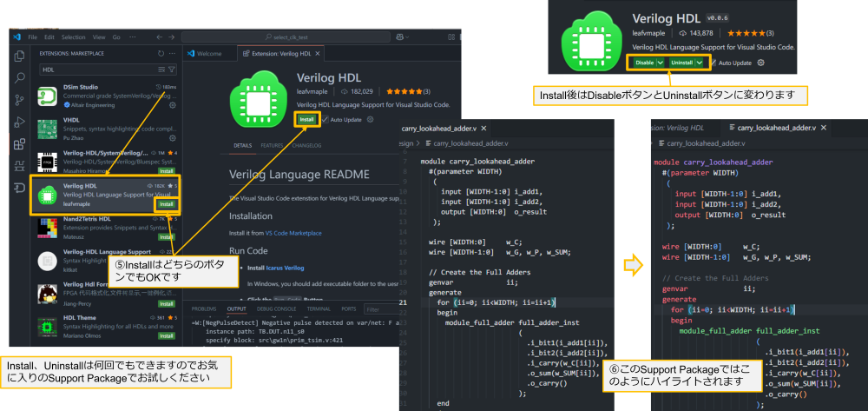
Task: Open the extensions filter funnel
Action: (172, 70)
